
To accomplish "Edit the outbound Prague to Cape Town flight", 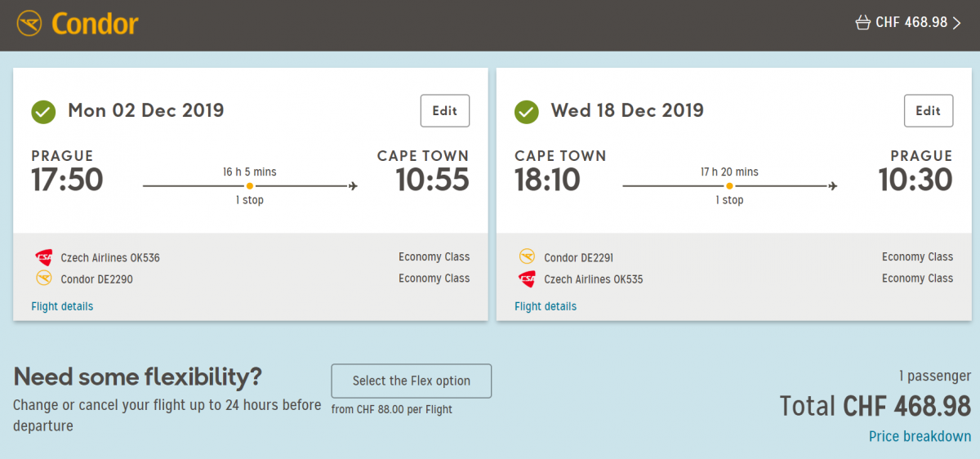I will (444, 111).
